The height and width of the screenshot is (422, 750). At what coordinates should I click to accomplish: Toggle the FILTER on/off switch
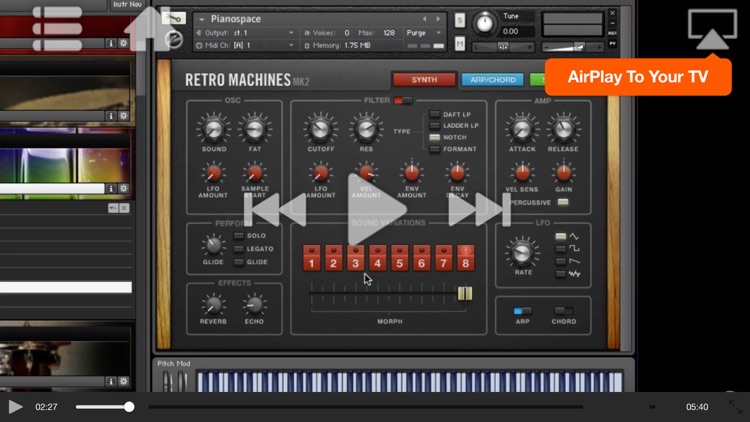tap(403, 100)
